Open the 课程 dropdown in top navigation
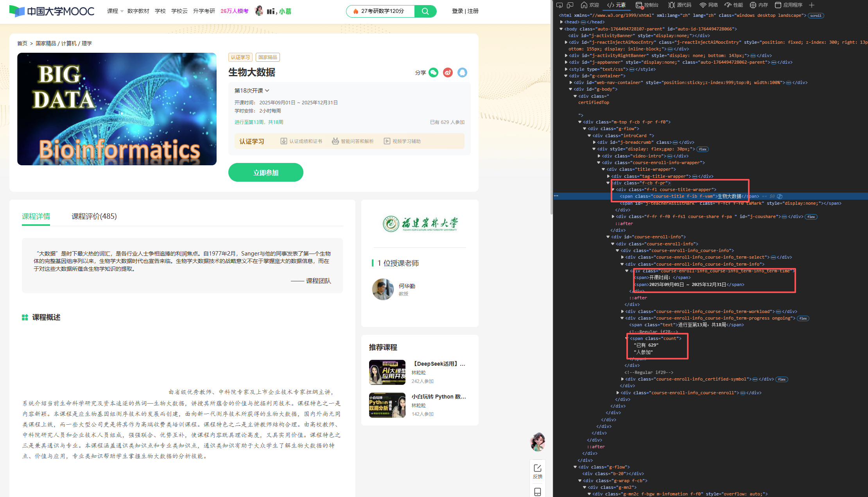This screenshot has width=868, height=497. (x=115, y=11)
